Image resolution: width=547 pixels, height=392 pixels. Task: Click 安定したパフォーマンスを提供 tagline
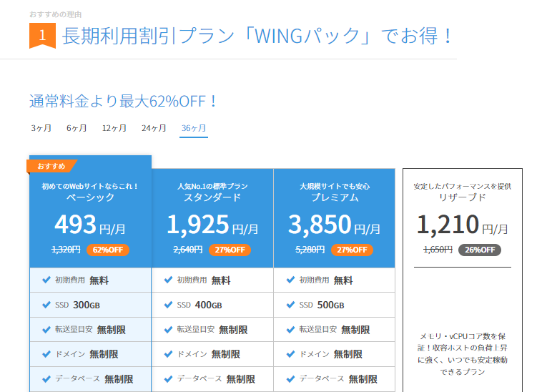pyautogui.click(x=462, y=186)
